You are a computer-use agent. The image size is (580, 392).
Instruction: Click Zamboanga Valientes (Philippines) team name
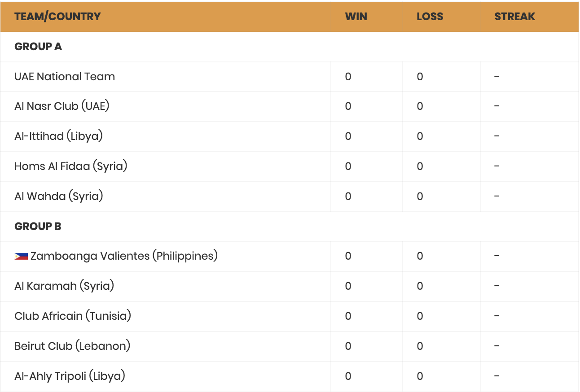point(124,256)
